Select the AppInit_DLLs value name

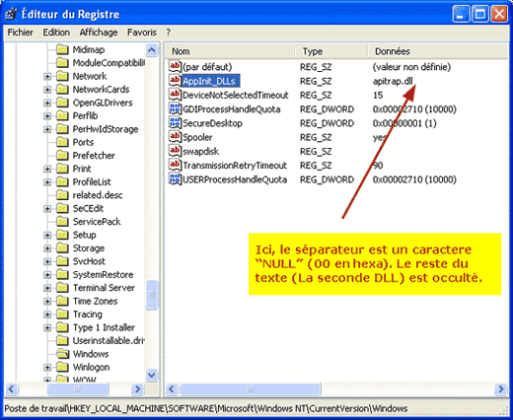210,81
